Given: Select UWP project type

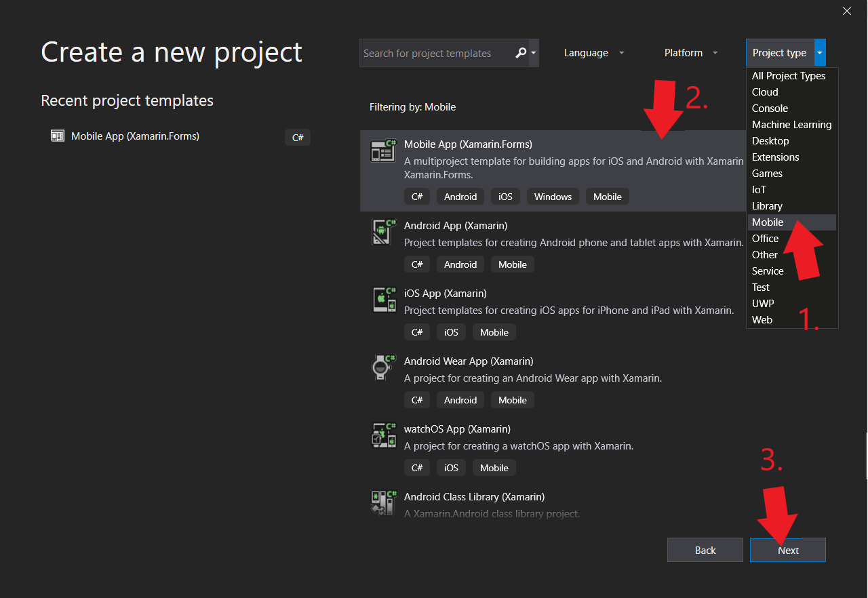Looking at the screenshot, I should pos(792,304).
